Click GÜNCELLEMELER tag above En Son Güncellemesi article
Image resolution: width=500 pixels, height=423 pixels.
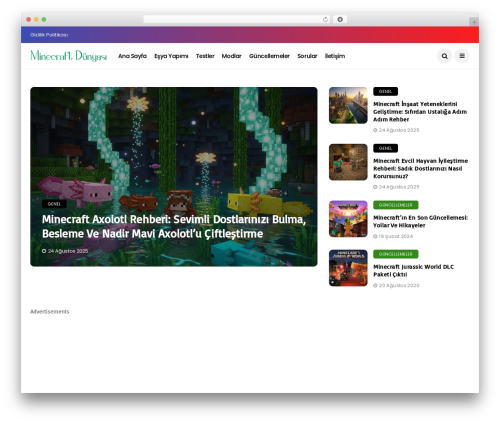(x=396, y=205)
